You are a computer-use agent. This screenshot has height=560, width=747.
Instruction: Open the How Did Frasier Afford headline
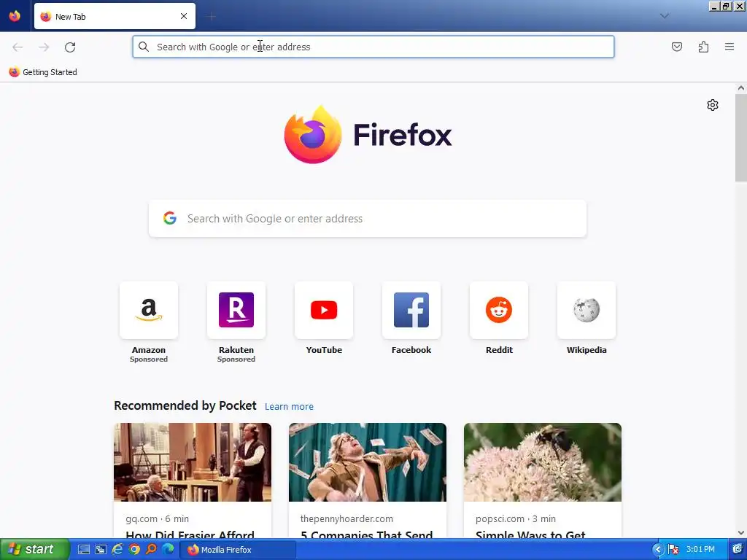coord(190,534)
